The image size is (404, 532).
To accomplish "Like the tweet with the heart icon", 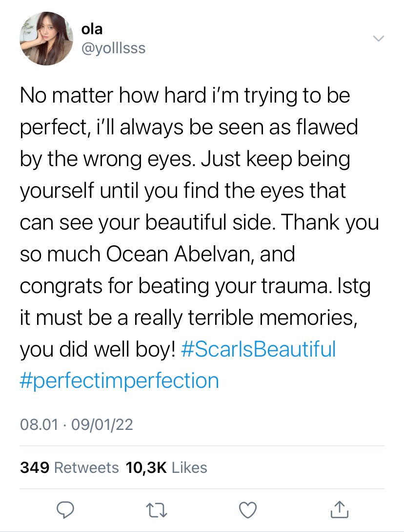I will click(248, 510).
